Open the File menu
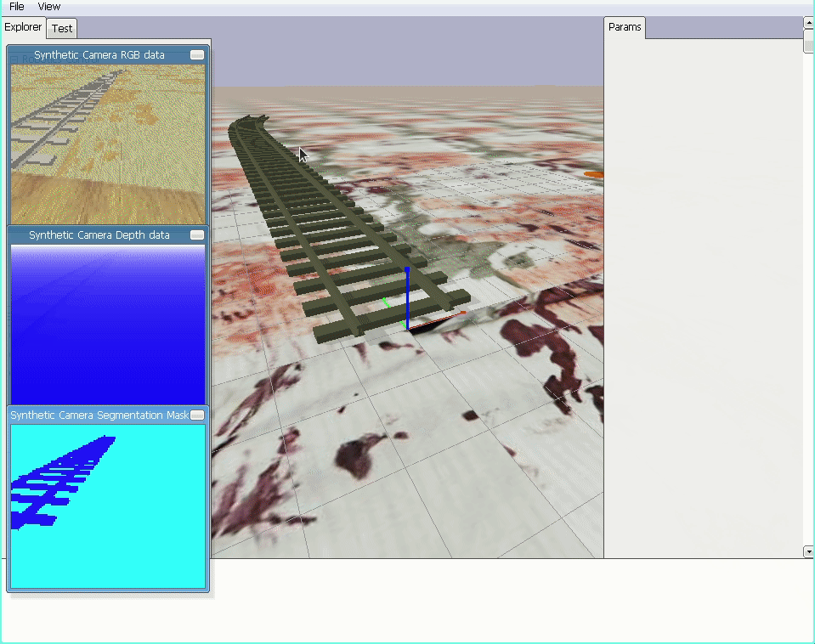Image resolution: width=815 pixels, height=644 pixels. (16, 6)
